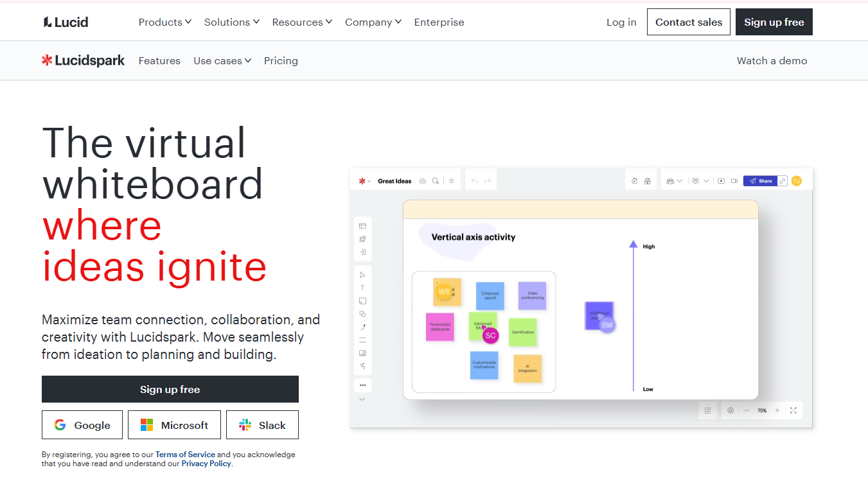The image size is (868, 497).
Task: Click the Lucidspark logo
Action: tap(84, 60)
